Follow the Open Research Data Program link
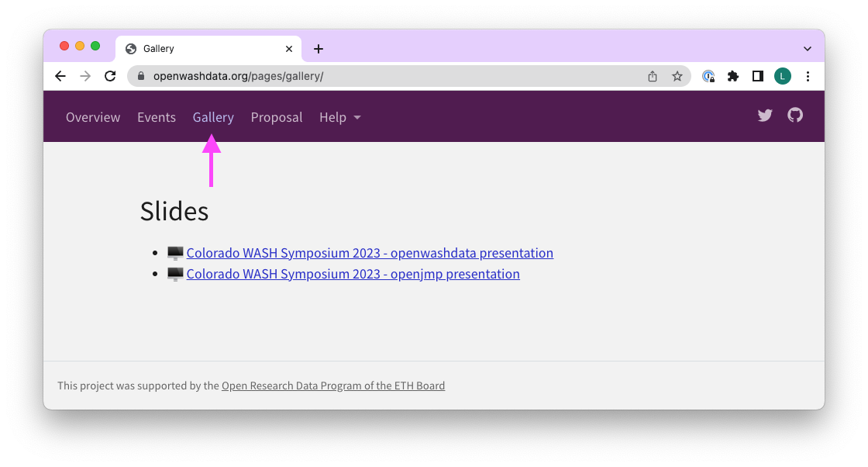The width and height of the screenshot is (868, 467). (x=333, y=386)
